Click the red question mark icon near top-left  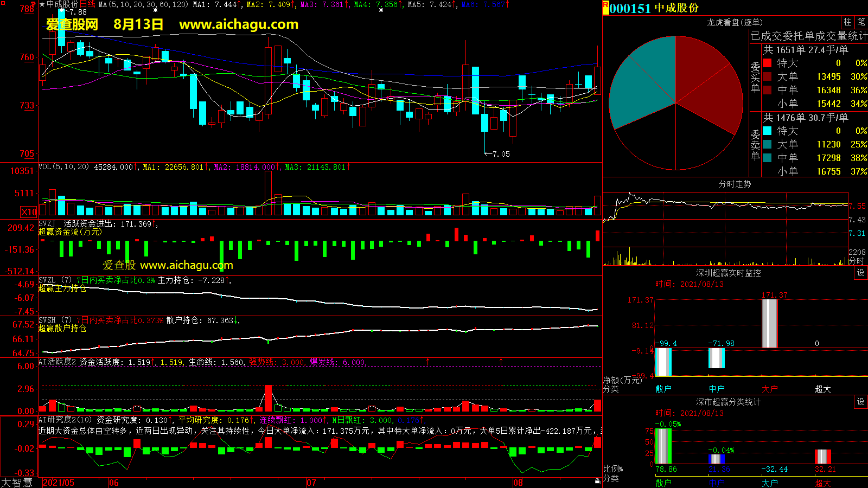tap(33, 4)
